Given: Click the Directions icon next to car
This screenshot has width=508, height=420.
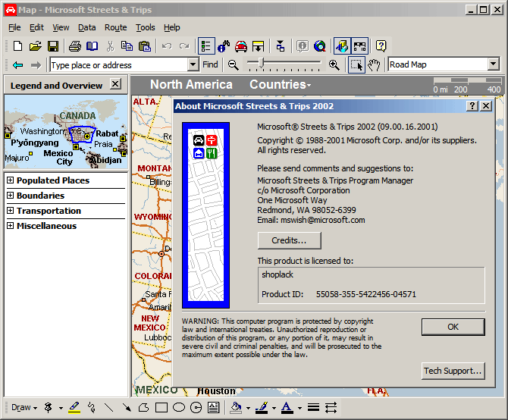Looking at the screenshot, I should [x=259, y=46].
